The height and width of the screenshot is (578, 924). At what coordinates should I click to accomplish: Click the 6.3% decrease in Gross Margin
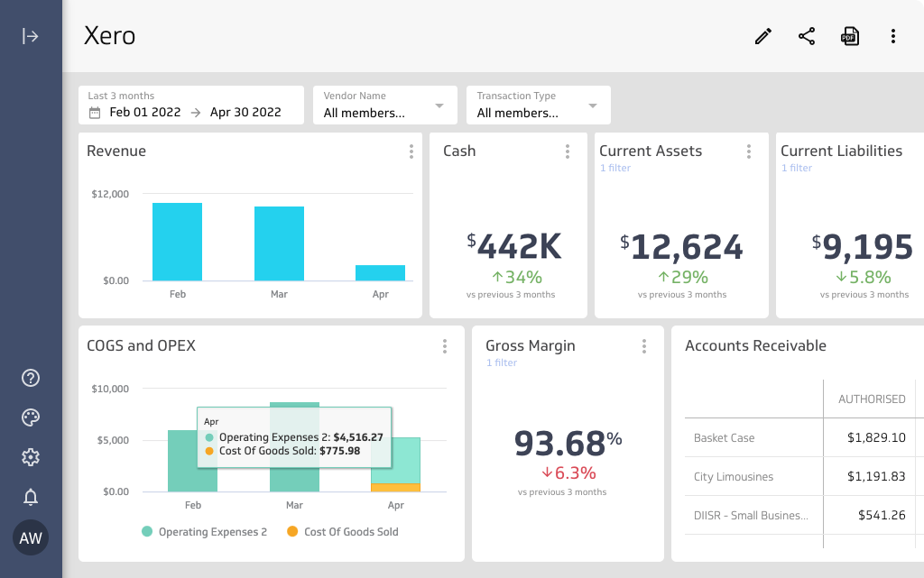click(x=568, y=473)
